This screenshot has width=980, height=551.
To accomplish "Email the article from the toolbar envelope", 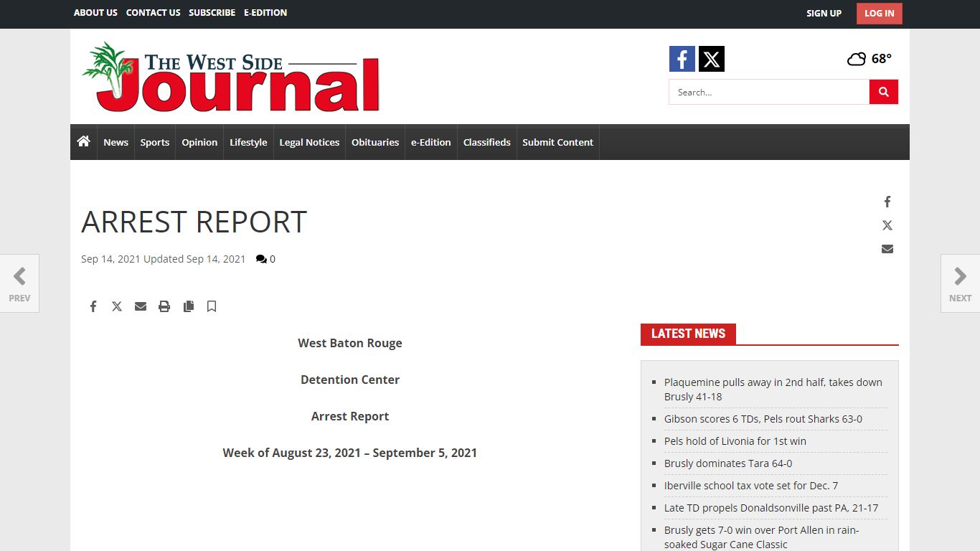I will pyautogui.click(x=141, y=306).
